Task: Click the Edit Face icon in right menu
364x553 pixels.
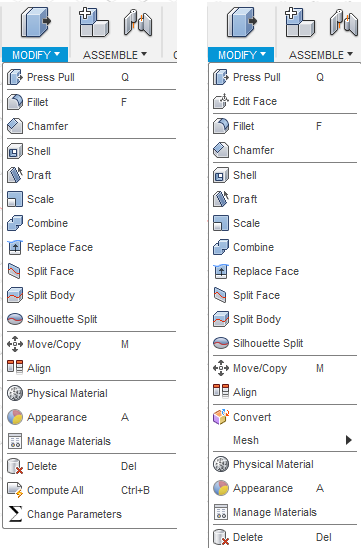Action: (x=221, y=102)
